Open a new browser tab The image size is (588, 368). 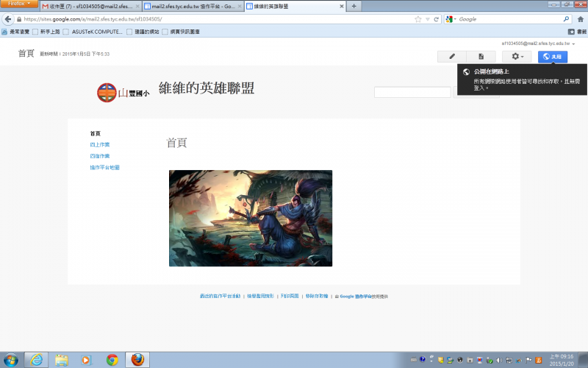point(354,6)
